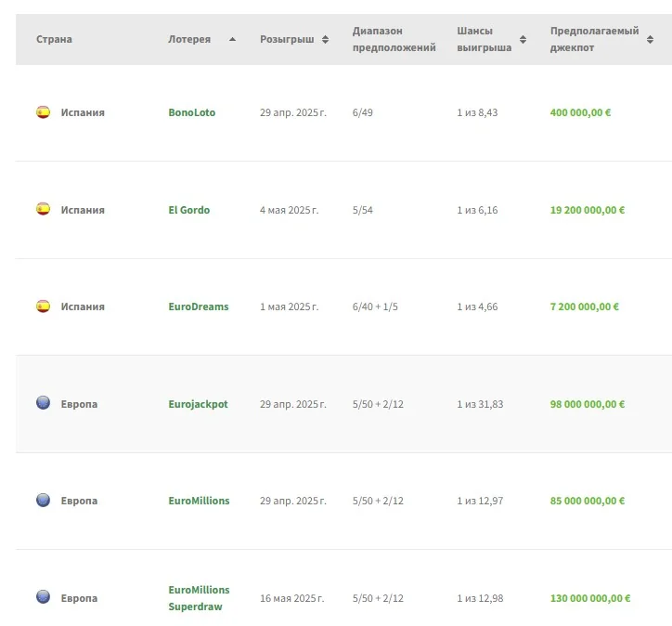Click Spain flag in EuroDreams row
This screenshot has height=626, width=672.
point(43,306)
